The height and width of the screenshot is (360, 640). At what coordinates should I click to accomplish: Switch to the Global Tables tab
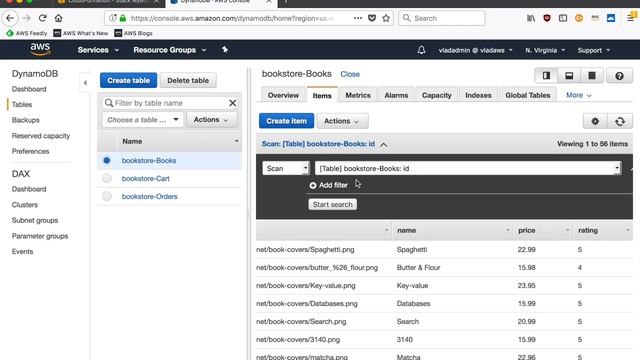[528, 95]
